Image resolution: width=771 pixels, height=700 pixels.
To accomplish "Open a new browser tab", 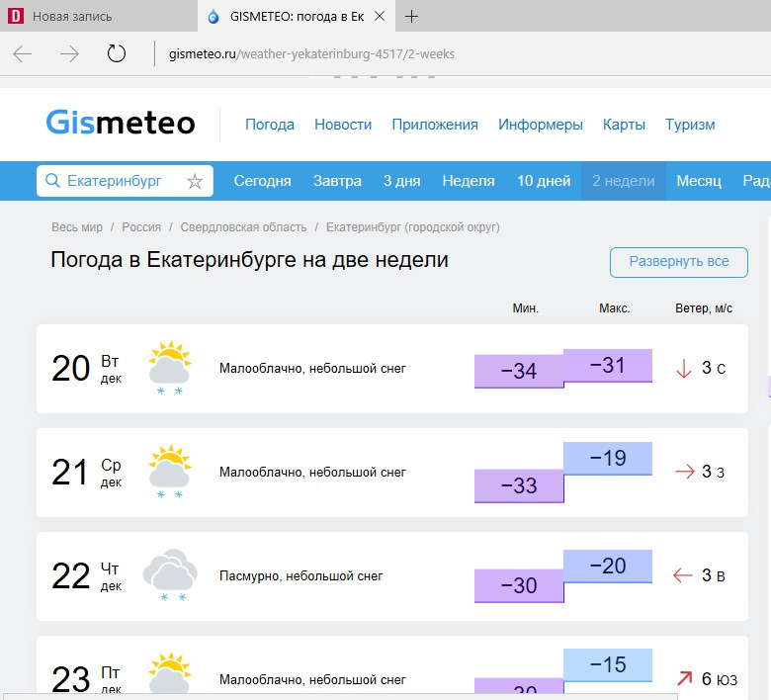I will click(412, 17).
